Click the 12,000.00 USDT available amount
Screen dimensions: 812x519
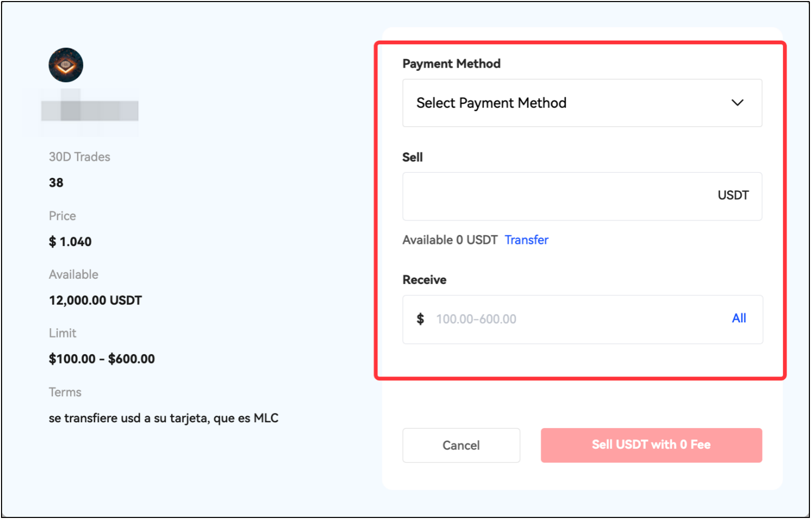tap(95, 301)
